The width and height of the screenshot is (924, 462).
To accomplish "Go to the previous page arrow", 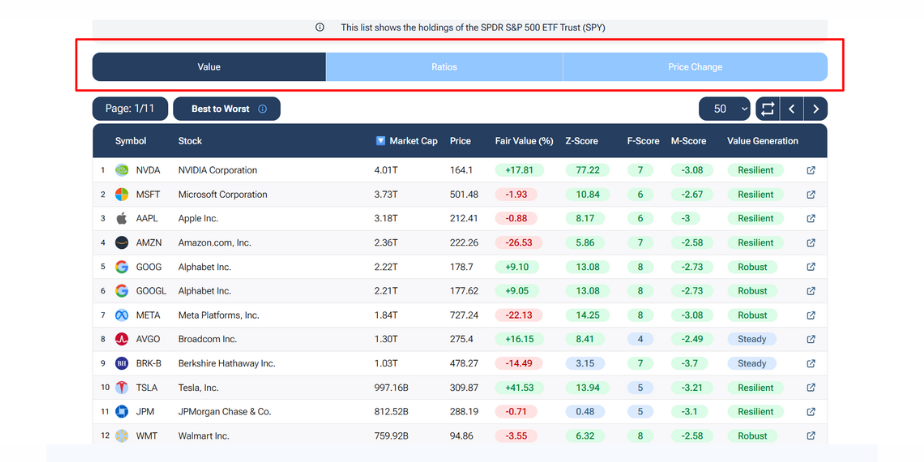I will click(x=791, y=109).
